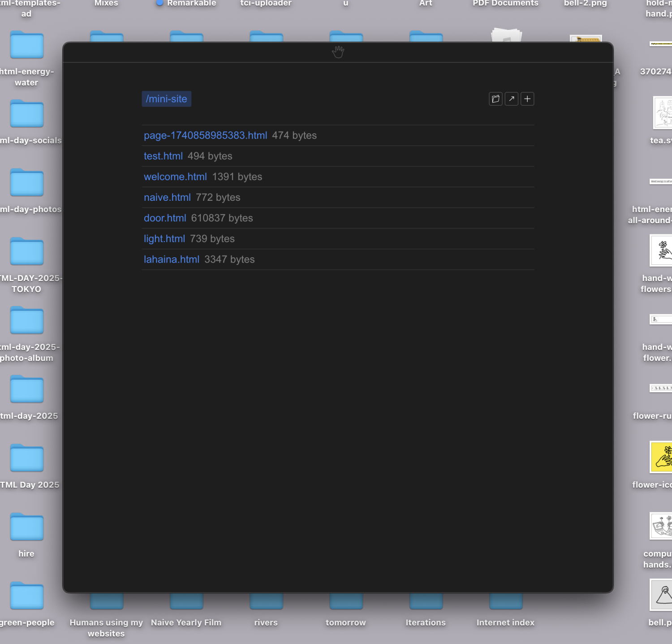Open lahaina.html from the file list
The image size is (672, 644).
tap(172, 259)
